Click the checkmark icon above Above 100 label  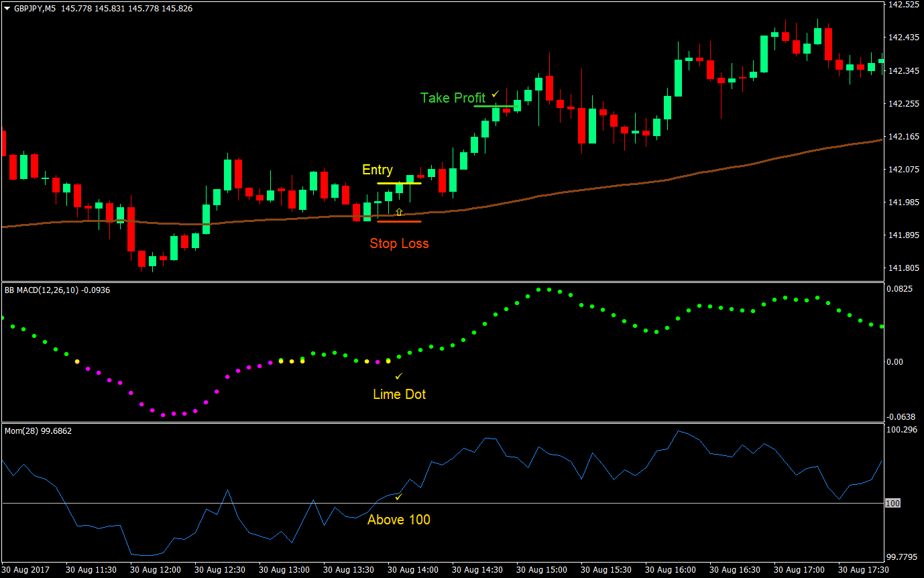coord(398,498)
